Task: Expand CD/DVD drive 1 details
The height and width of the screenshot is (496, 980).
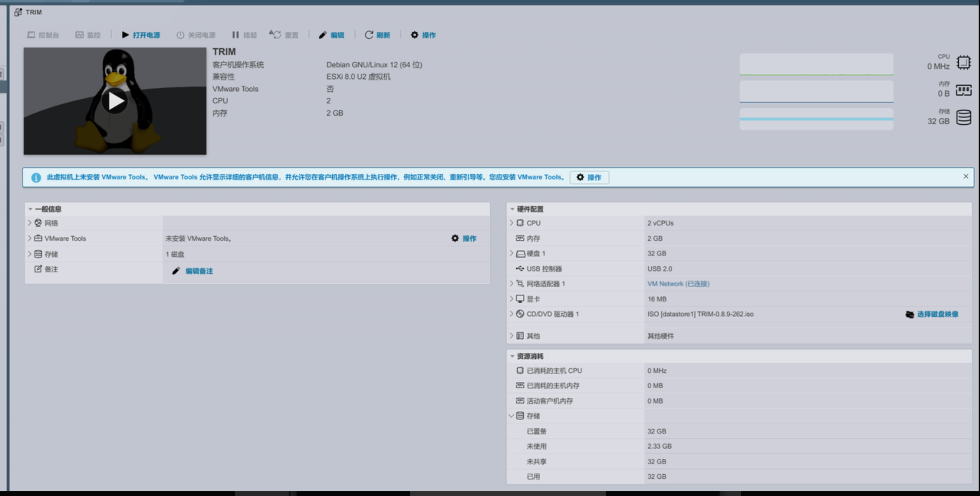Action: [511, 314]
